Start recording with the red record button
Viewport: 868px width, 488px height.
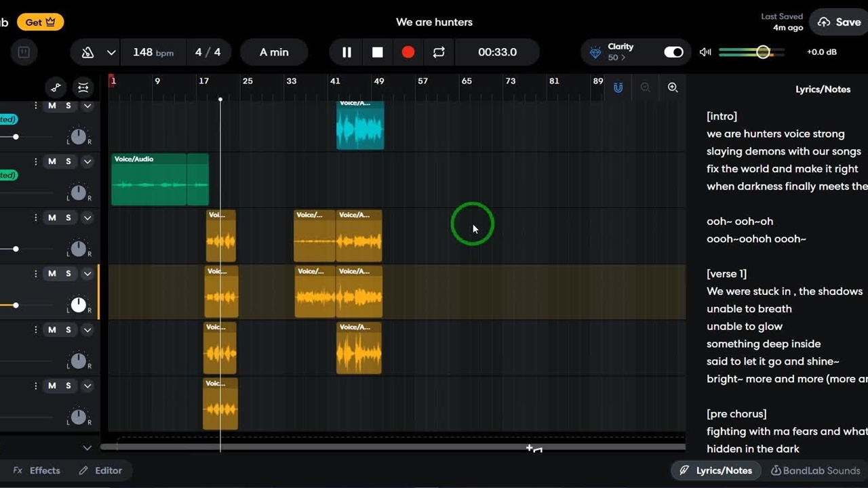pos(408,52)
